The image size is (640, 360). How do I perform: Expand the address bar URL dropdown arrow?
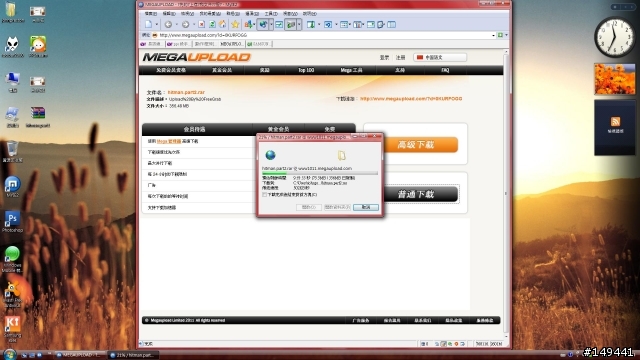(x=493, y=36)
